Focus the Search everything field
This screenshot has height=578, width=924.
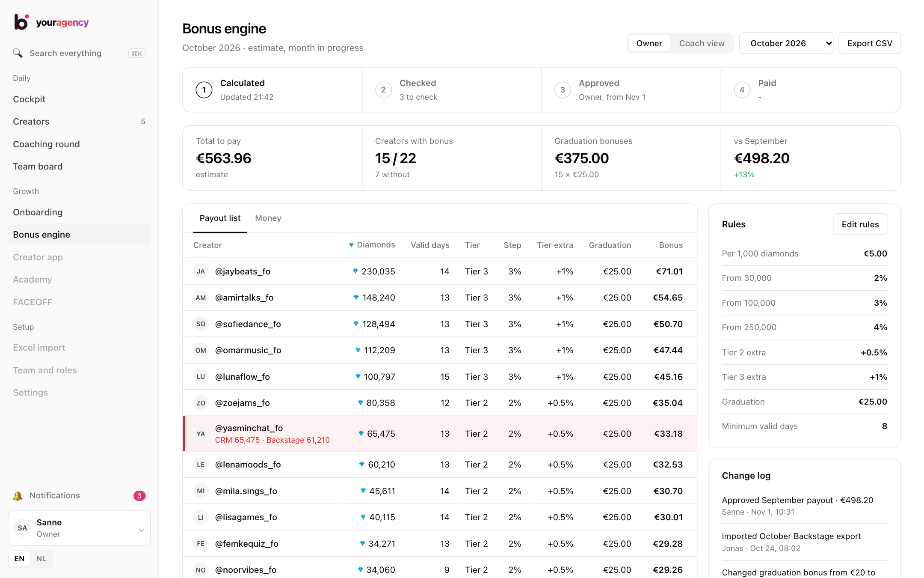coord(79,53)
